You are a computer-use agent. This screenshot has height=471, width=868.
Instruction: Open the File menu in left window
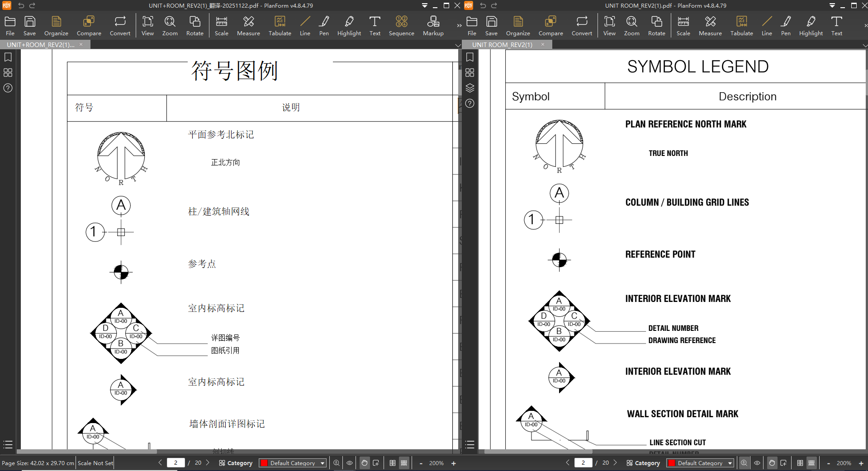pyautogui.click(x=10, y=26)
